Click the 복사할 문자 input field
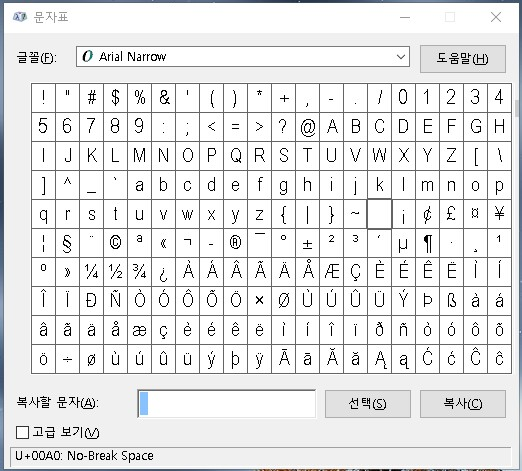 pyautogui.click(x=227, y=404)
